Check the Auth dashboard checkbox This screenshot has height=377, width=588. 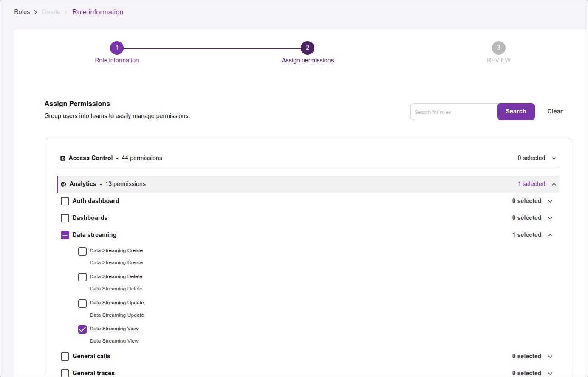tap(65, 201)
